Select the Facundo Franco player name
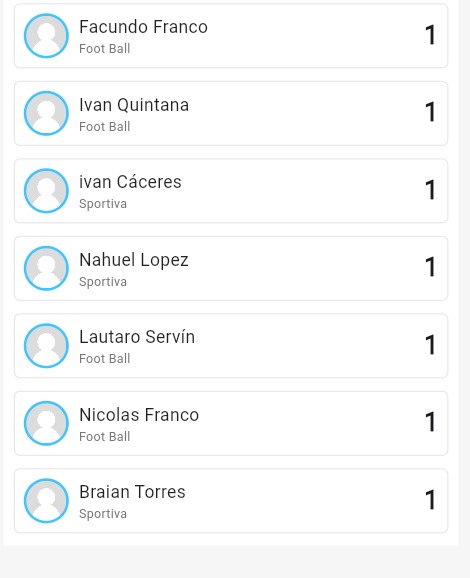This screenshot has width=470, height=578. click(143, 27)
